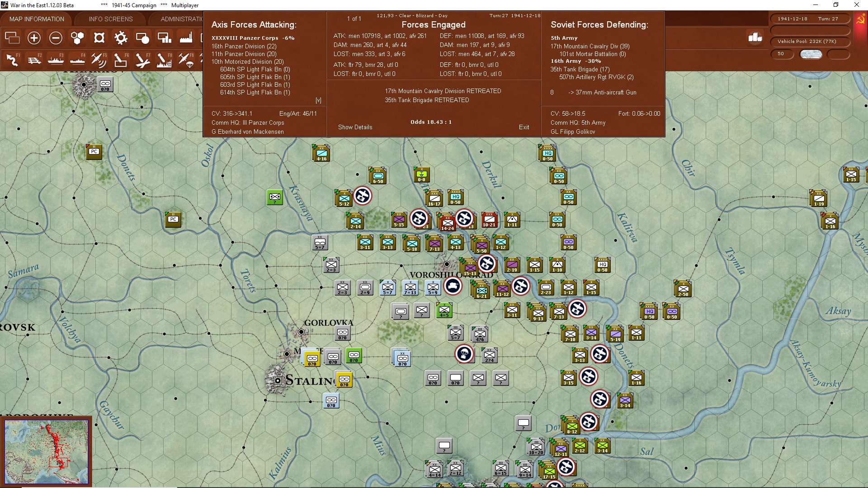
Task: Select the F3 naval transport mode icon
Action: tap(56, 60)
